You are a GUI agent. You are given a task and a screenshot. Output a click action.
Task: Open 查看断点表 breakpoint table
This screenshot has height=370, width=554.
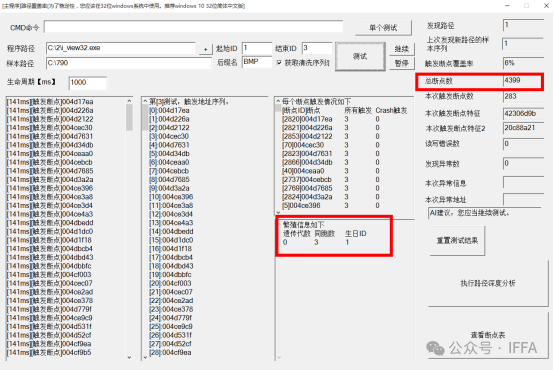click(488, 335)
